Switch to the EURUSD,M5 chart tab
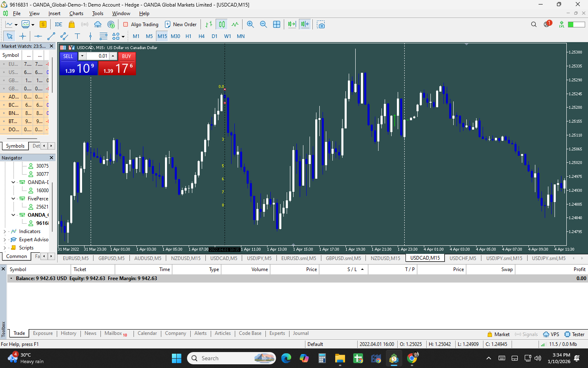Viewport: 588px width, 368px height. [76, 258]
